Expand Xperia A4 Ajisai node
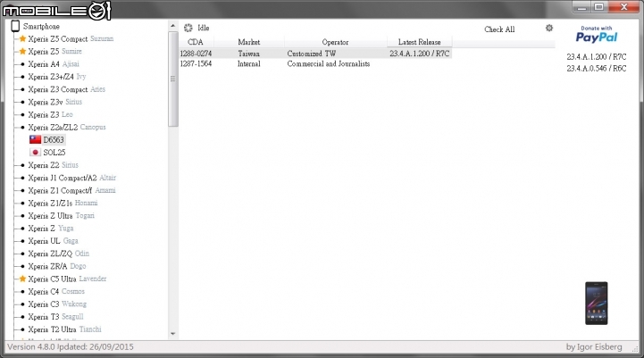This screenshot has width=644, height=358. (x=54, y=64)
